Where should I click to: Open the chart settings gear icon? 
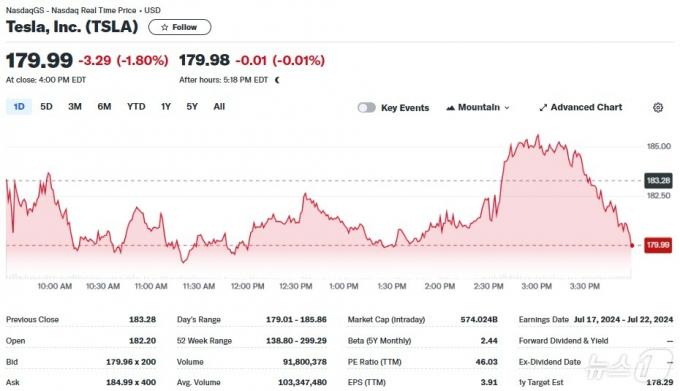658,108
